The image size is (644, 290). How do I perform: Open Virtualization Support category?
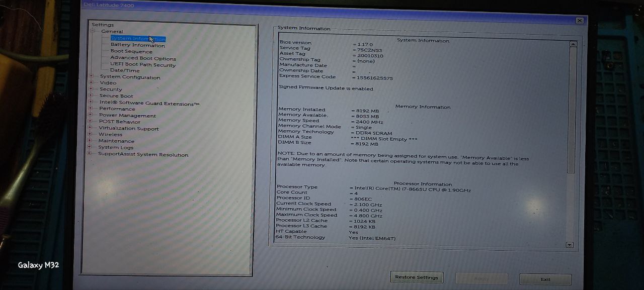129,129
